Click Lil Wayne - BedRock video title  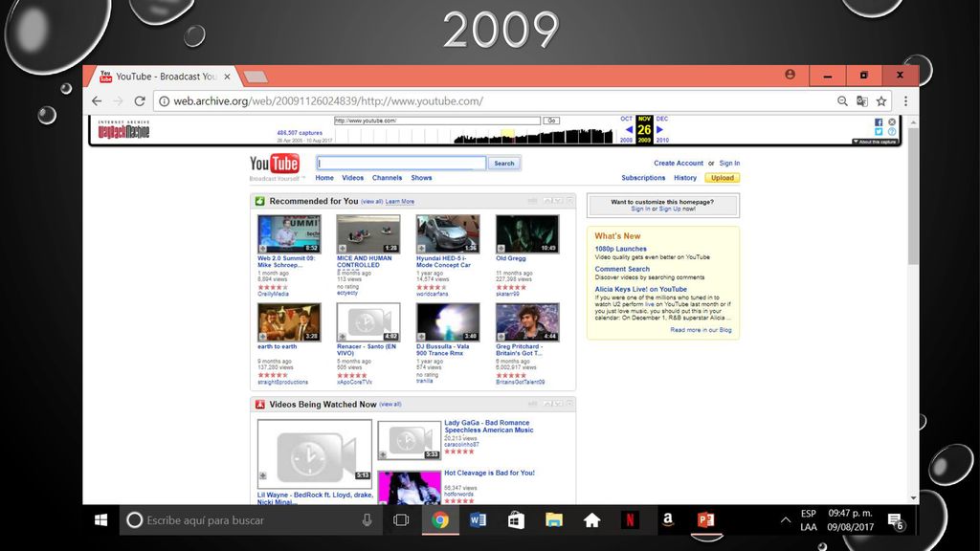click(x=315, y=497)
